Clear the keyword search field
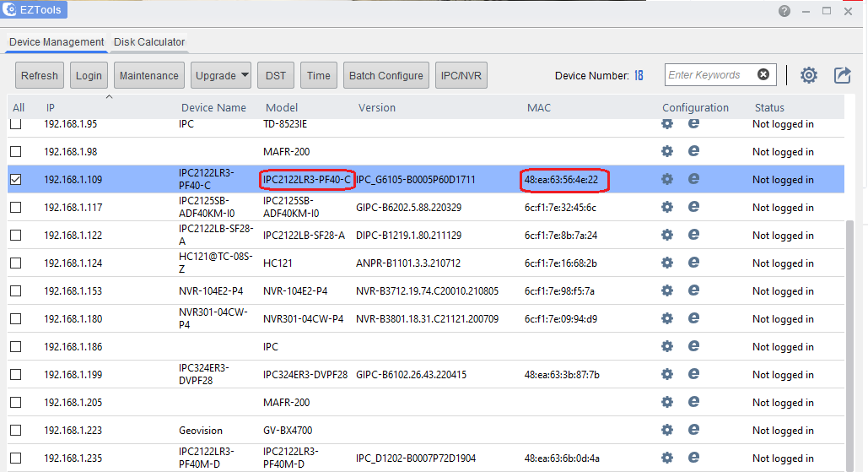Image resolution: width=868 pixels, height=472 pixels. click(x=763, y=74)
